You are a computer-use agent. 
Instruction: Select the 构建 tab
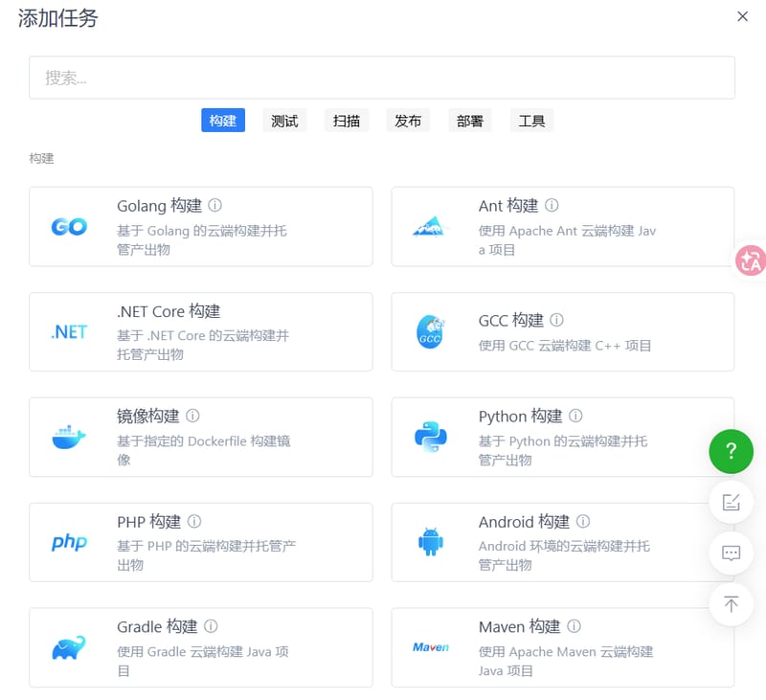tap(223, 121)
